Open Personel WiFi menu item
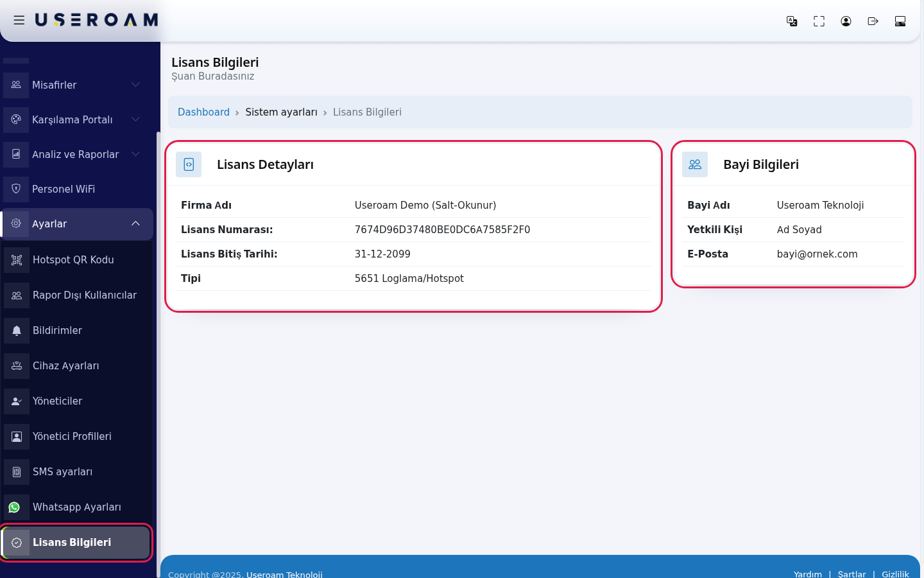The image size is (924, 578). [77, 189]
